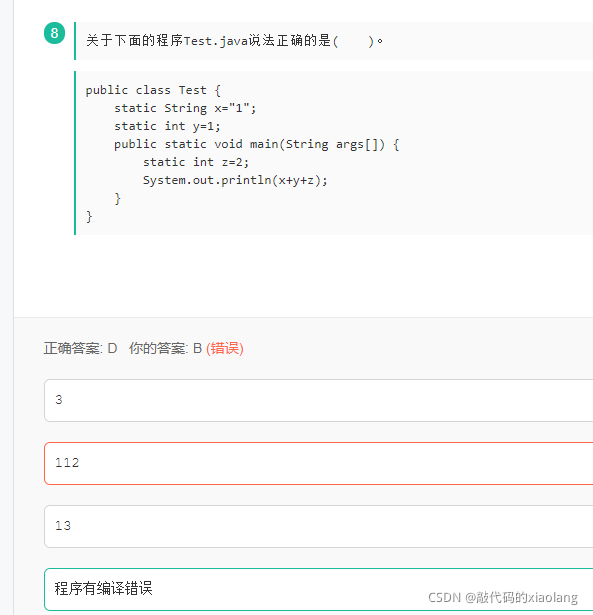Viewport: 593px width, 615px height.
Task: Click the last closing brace of the code
Action: click(x=89, y=217)
